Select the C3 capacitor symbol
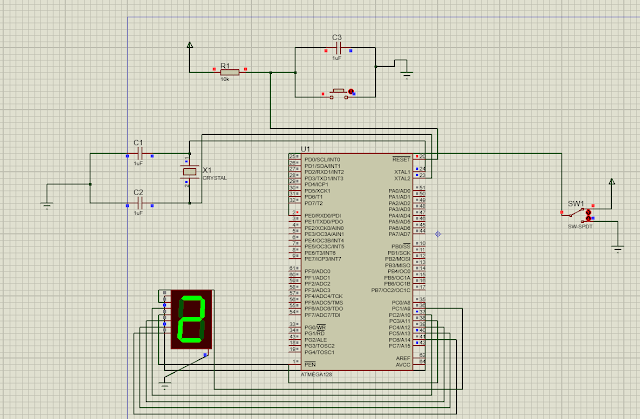The width and height of the screenshot is (640, 419). click(x=338, y=49)
